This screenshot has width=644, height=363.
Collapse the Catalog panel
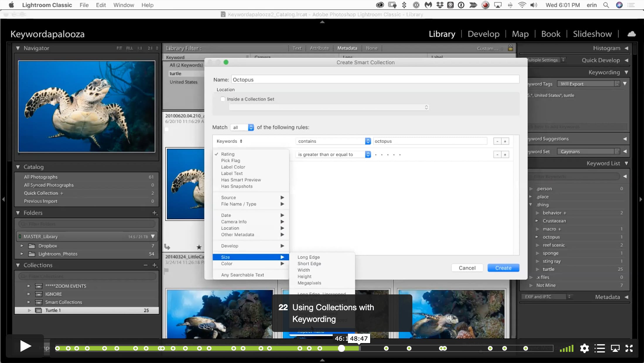click(x=18, y=167)
